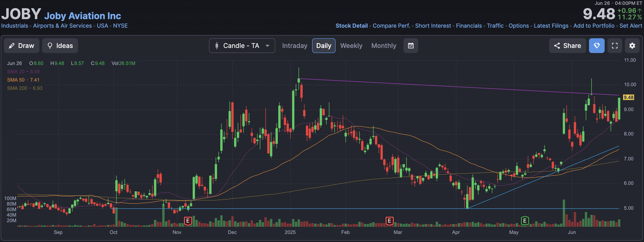Click the November earnings E marker
The width and height of the screenshot is (644, 242).
pyautogui.click(x=188, y=221)
